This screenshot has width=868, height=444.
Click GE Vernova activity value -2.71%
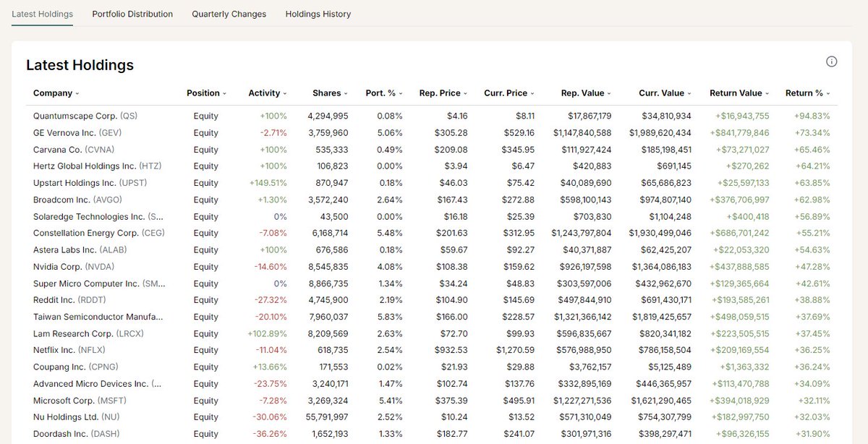[x=273, y=133]
